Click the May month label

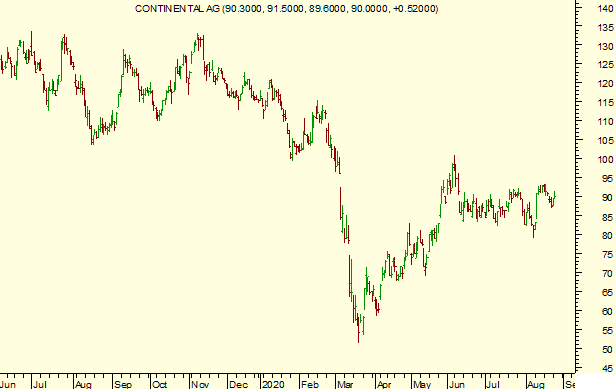(x=422, y=384)
